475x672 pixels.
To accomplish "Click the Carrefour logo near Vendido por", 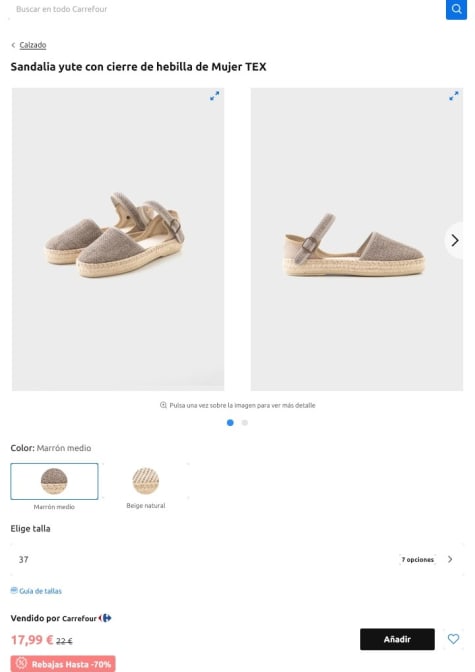I will click(x=105, y=618).
